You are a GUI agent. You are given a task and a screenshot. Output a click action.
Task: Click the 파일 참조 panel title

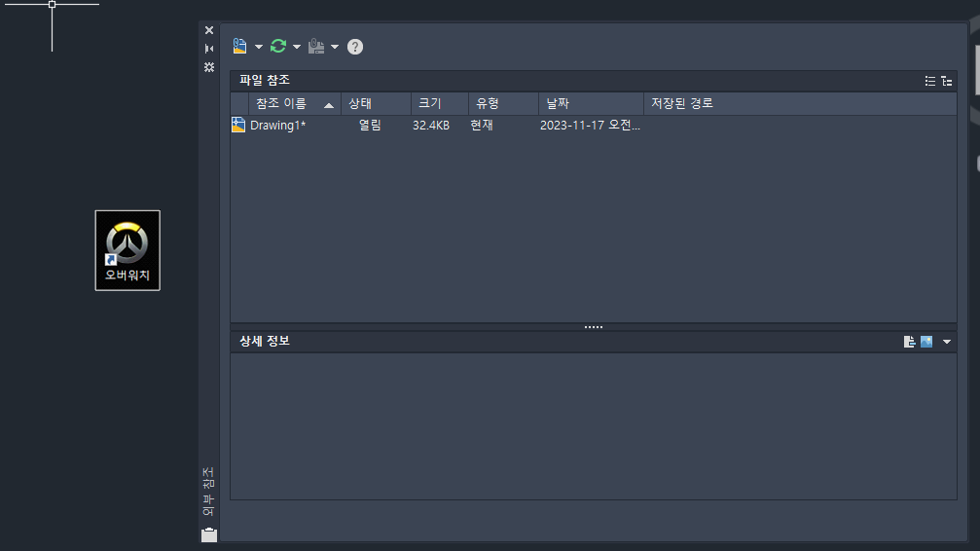pyautogui.click(x=265, y=80)
